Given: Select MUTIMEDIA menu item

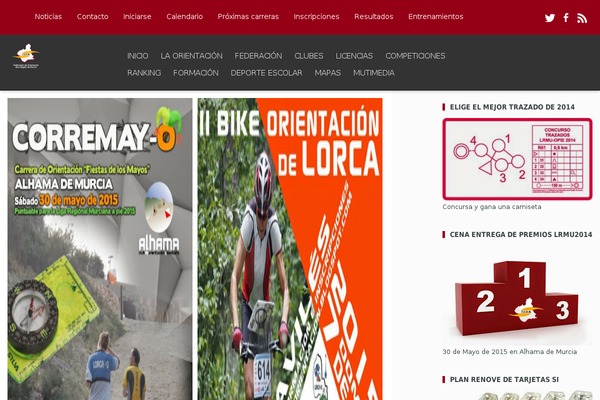Looking at the screenshot, I should point(374,73).
